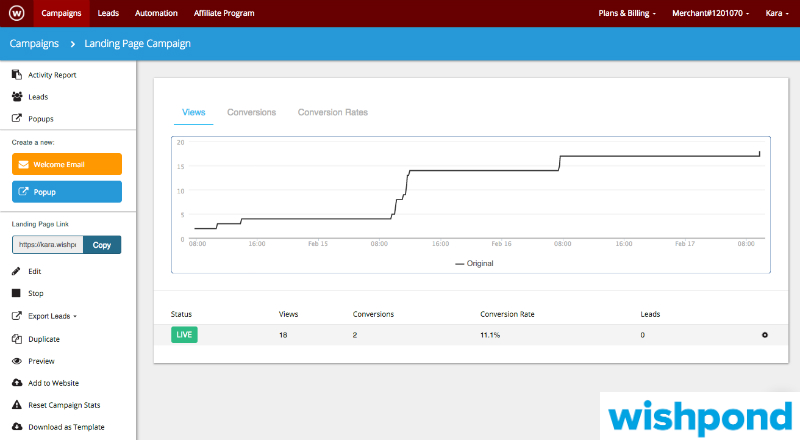Screen dimensions: 800x440
Task: Click the Wishpond logo icon
Action: coord(17,14)
